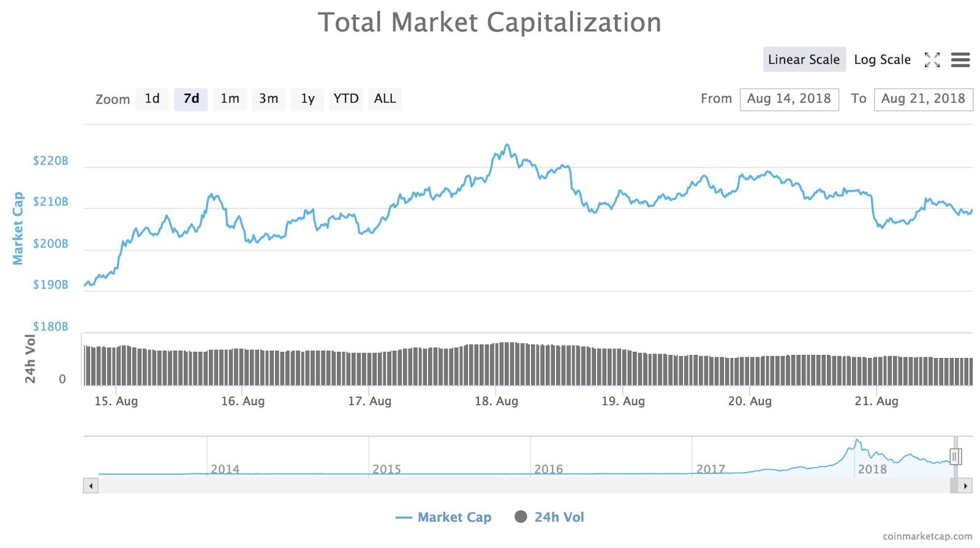Grab the range grip handle on the navigator

[956, 456]
